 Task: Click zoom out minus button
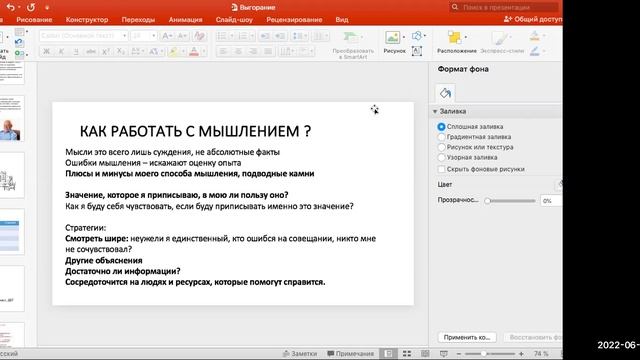[458, 353]
